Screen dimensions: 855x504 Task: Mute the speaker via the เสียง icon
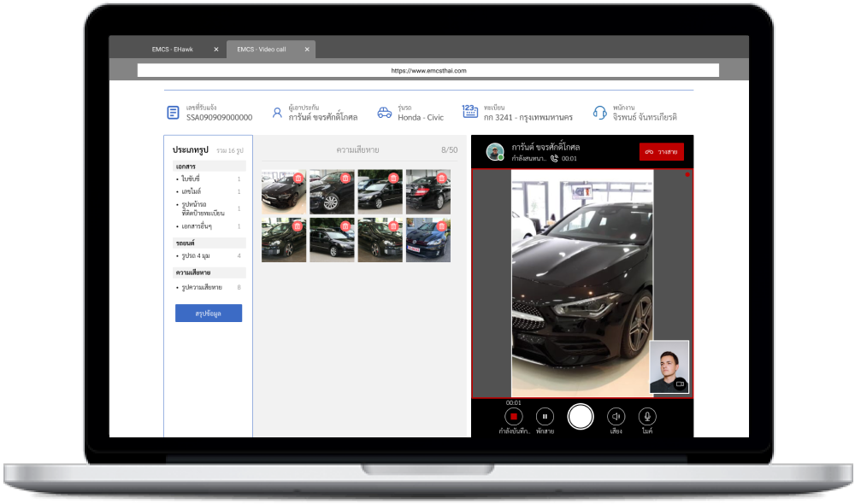[x=616, y=416]
